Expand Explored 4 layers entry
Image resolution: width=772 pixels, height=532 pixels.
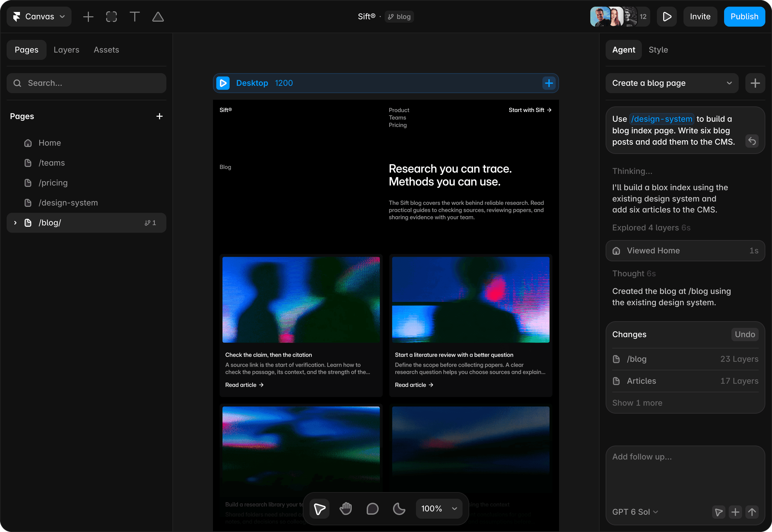(x=651, y=228)
